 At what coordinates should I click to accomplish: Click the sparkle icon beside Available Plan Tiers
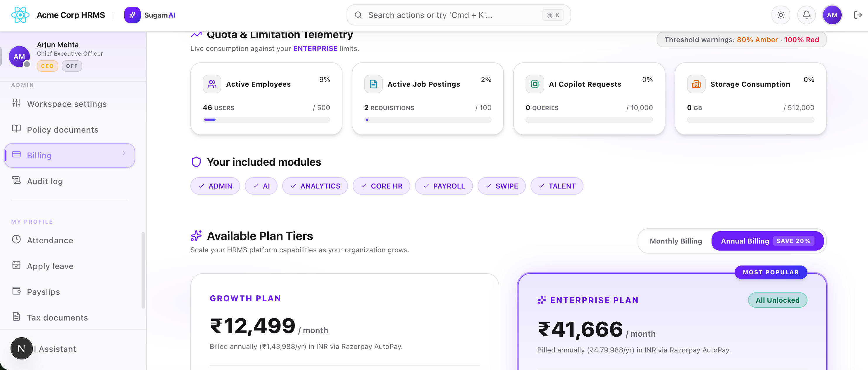pyautogui.click(x=196, y=236)
